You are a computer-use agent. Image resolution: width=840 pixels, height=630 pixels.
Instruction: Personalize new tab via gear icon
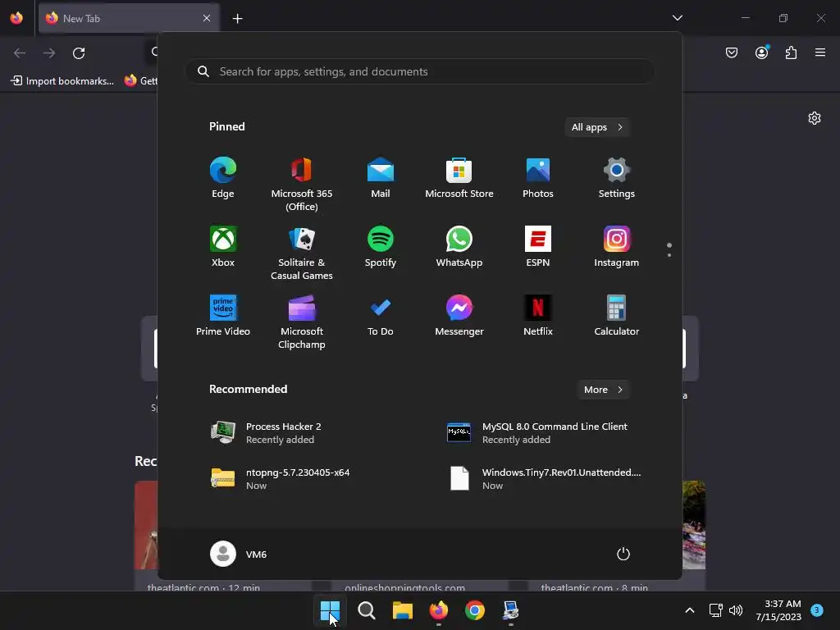click(x=815, y=118)
